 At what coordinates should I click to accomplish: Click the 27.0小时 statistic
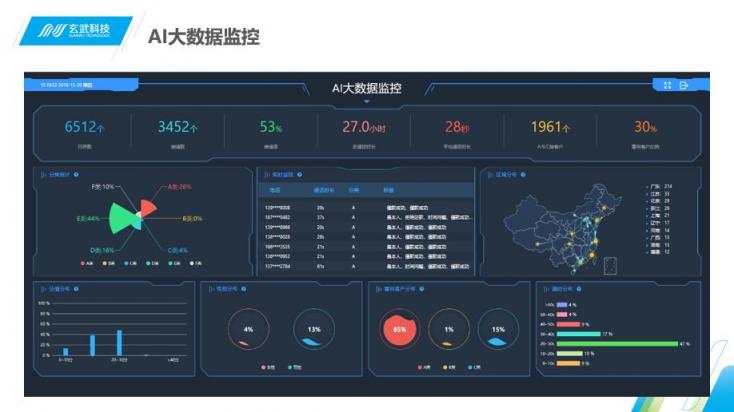364,127
